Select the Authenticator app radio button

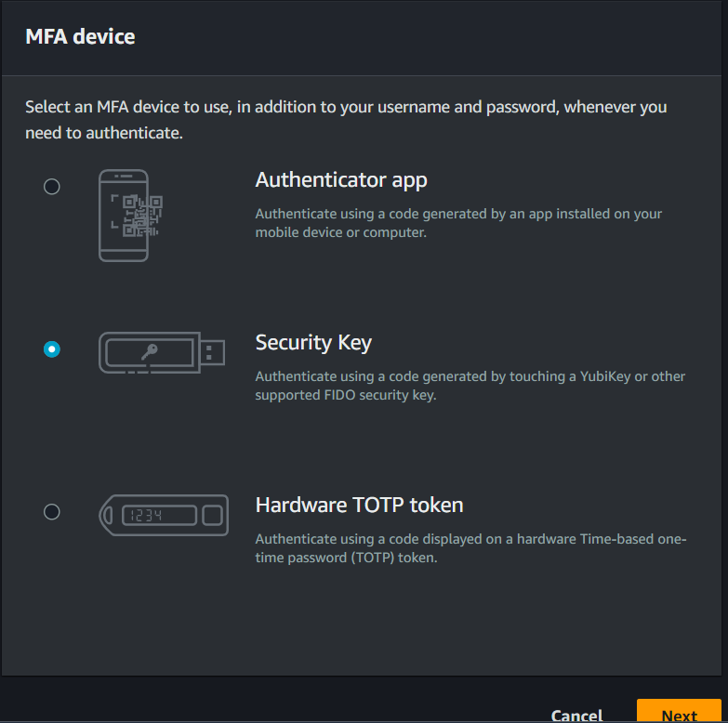(x=52, y=186)
